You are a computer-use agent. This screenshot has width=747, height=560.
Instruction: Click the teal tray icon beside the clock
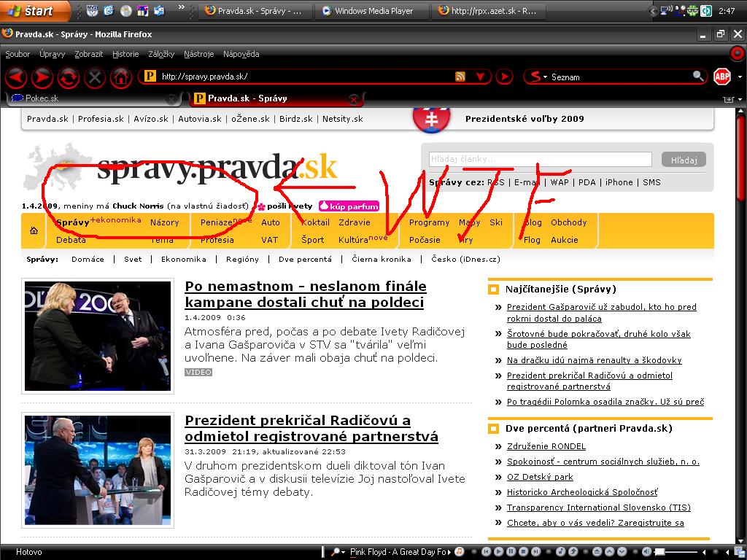click(x=705, y=10)
